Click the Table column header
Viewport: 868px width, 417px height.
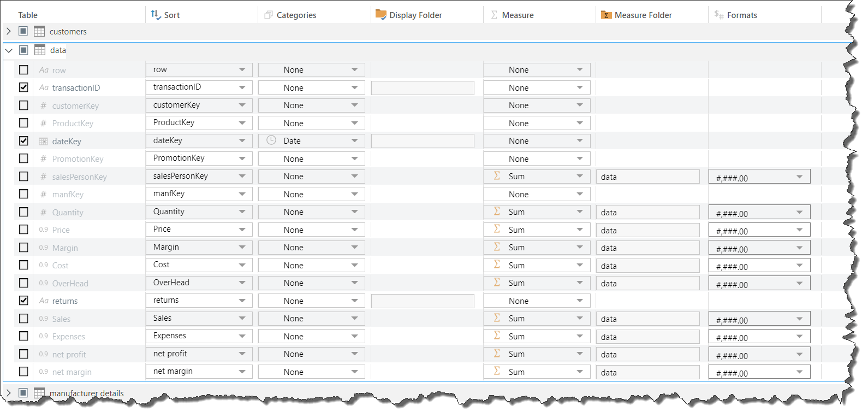click(28, 15)
